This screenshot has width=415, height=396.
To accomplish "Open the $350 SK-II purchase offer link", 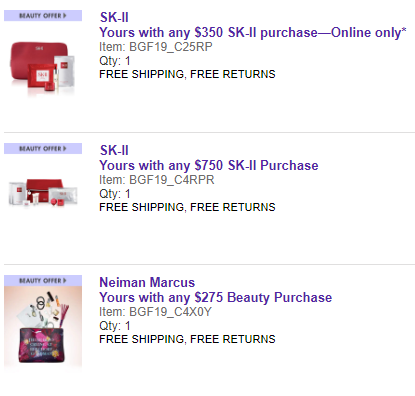I will (253, 32).
